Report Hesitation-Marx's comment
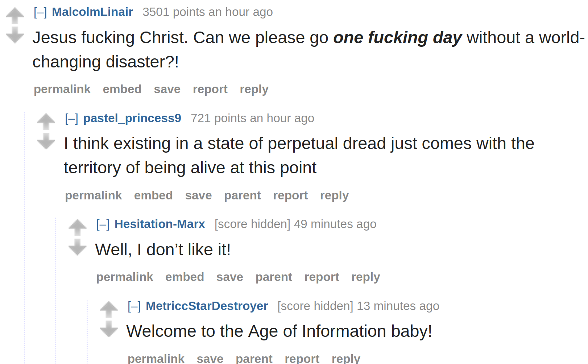This screenshot has height=364, width=588. (x=322, y=277)
